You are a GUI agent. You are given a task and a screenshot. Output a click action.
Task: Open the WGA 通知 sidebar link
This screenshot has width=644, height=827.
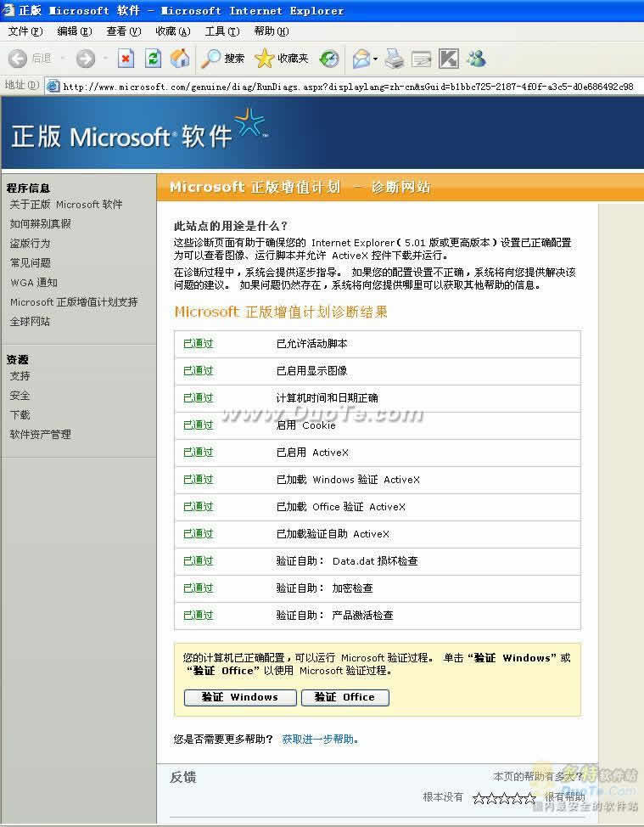click(34, 282)
